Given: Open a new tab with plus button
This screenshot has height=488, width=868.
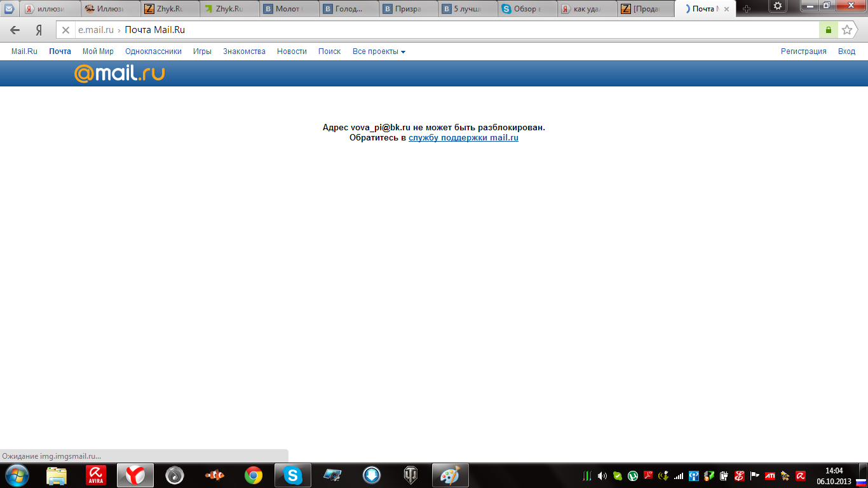Looking at the screenshot, I should pos(747,9).
